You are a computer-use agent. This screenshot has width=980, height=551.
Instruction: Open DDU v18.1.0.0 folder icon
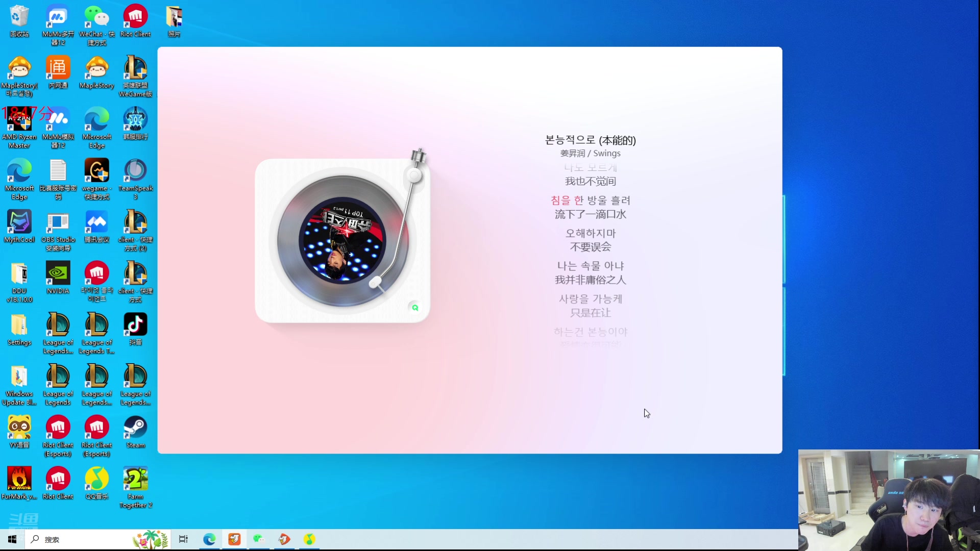19,282
